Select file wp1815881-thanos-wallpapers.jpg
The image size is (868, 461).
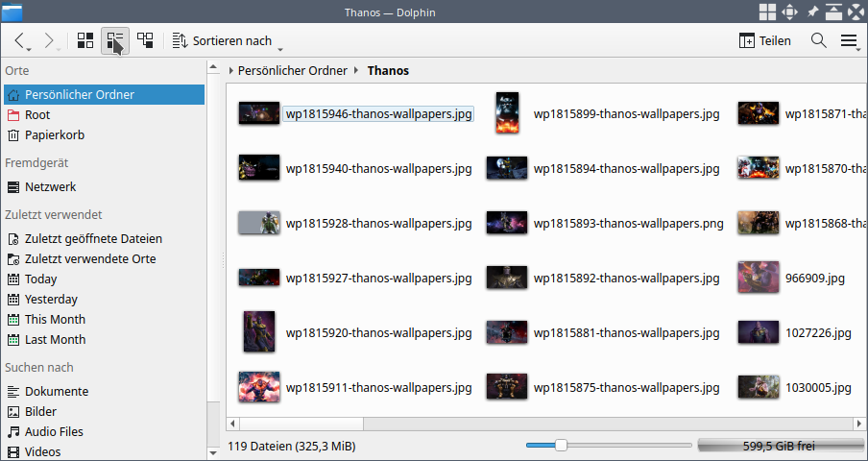[603, 332]
